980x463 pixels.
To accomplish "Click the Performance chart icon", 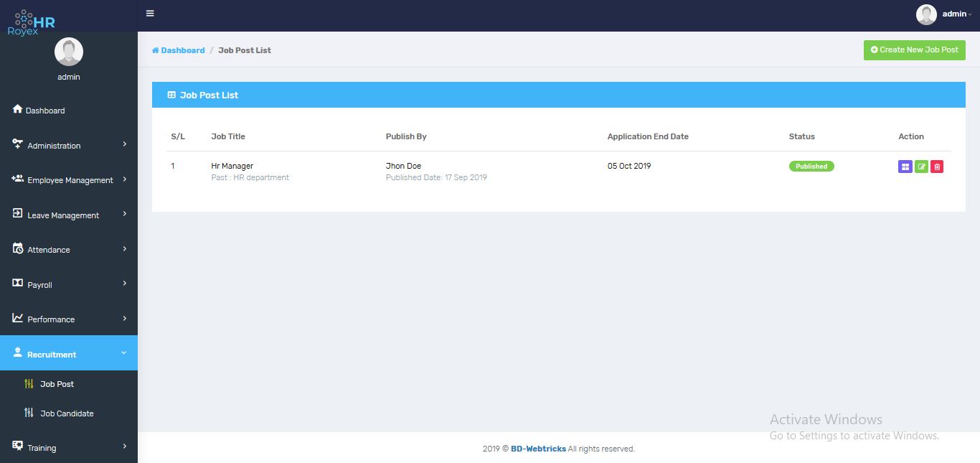I will click(x=18, y=318).
